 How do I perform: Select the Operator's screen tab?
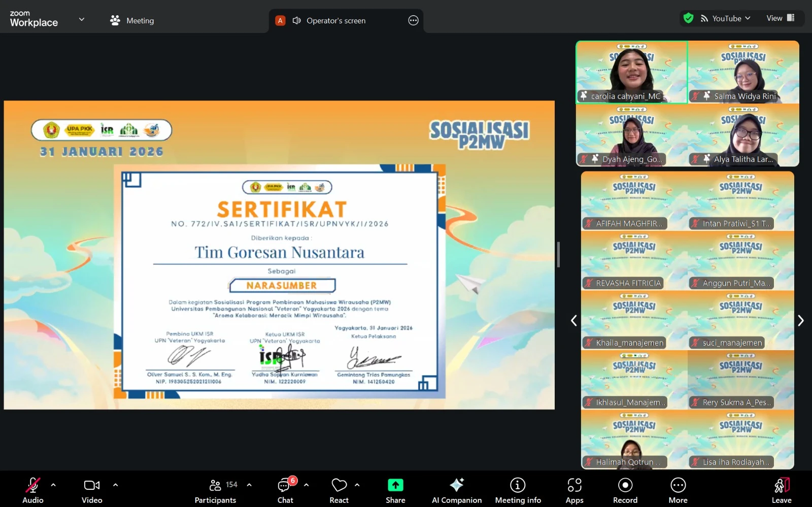point(336,20)
